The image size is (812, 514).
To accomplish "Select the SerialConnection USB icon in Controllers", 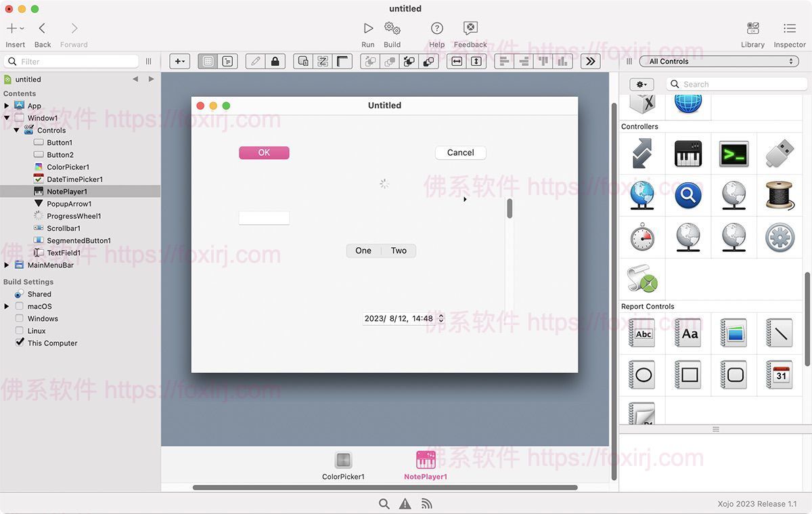I will tap(780, 154).
